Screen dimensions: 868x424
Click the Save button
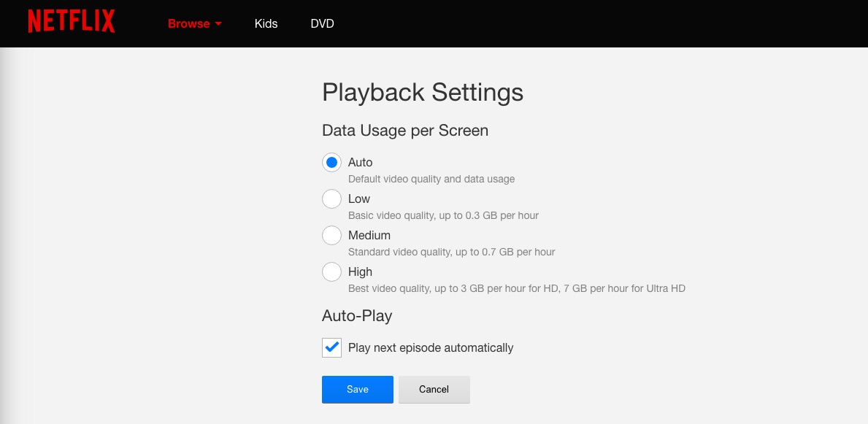357,389
